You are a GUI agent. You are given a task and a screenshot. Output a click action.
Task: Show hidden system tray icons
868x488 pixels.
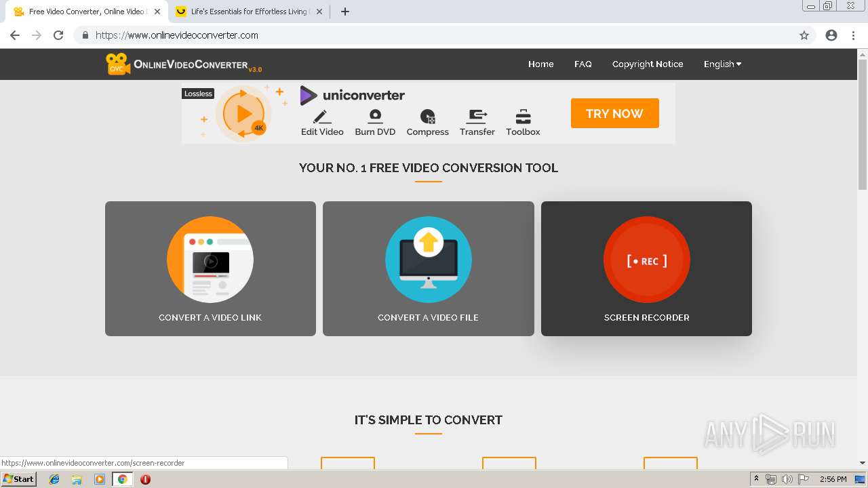click(756, 479)
